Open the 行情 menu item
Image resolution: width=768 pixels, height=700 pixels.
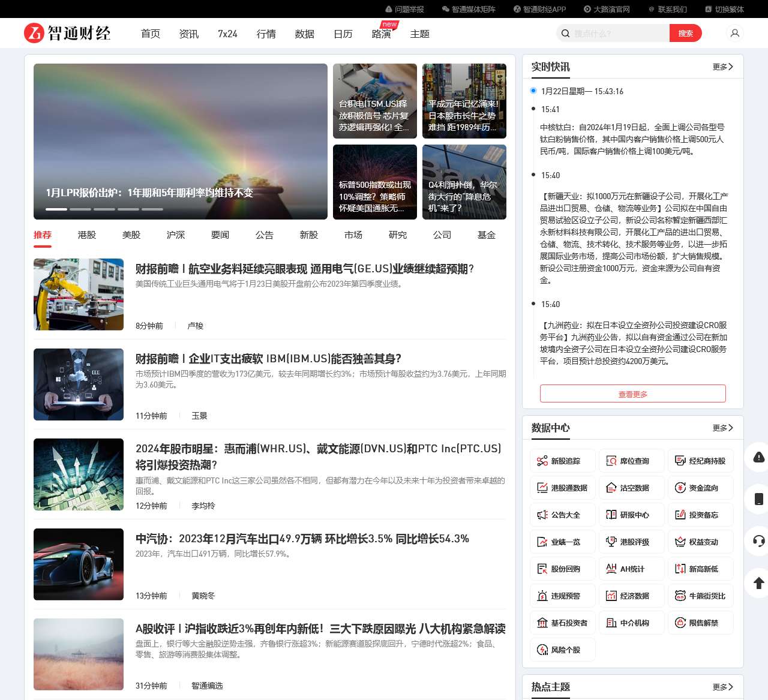click(266, 34)
